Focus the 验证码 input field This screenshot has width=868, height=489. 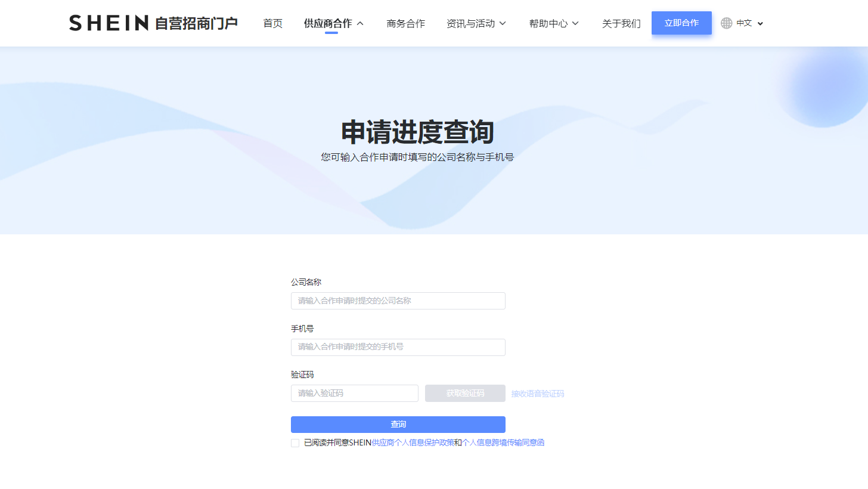(355, 393)
